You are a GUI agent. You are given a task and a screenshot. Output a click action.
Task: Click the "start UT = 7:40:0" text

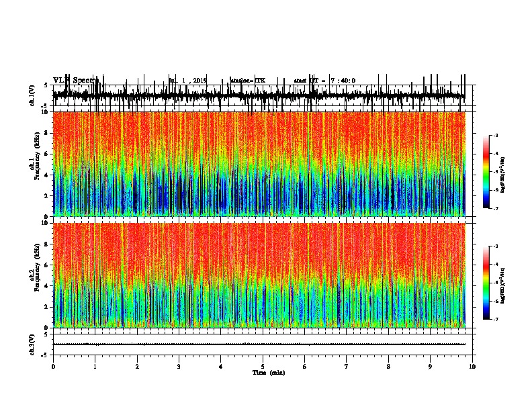(x=324, y=81)
